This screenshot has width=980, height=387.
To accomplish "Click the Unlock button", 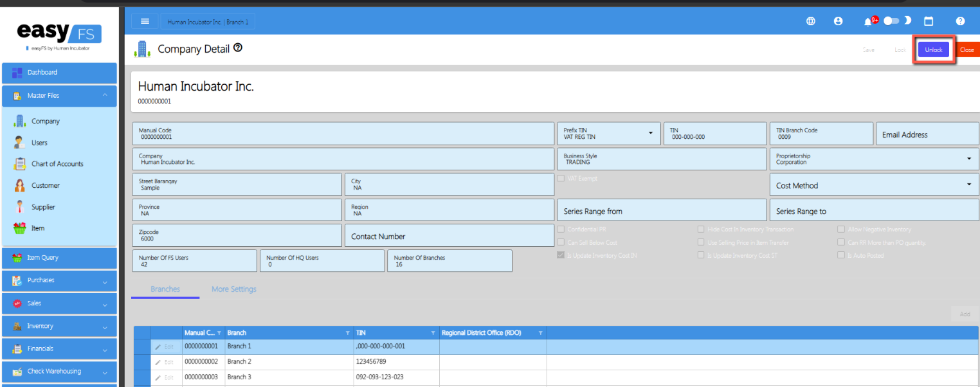I will coord(934,50).
